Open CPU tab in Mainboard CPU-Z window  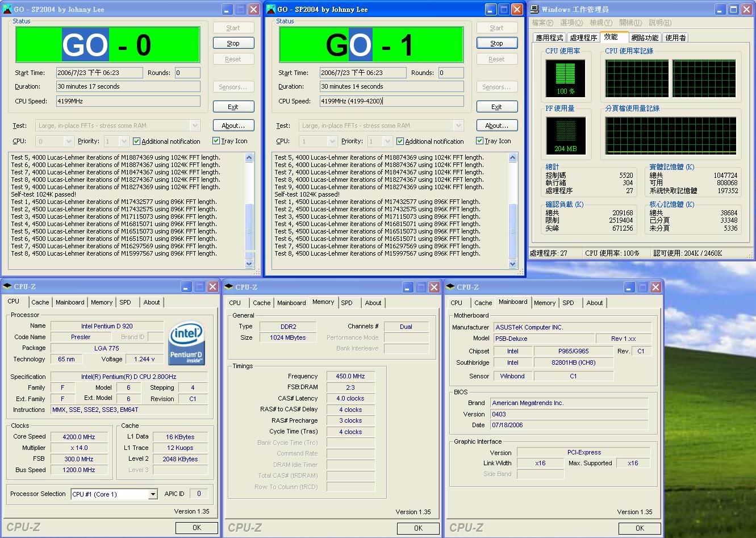[457, 303]
